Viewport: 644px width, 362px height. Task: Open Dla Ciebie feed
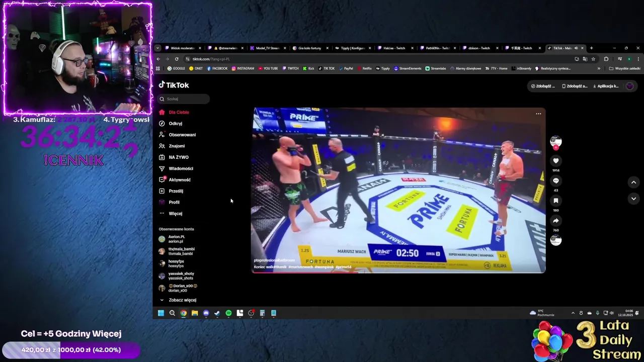[x=174, y=112]
